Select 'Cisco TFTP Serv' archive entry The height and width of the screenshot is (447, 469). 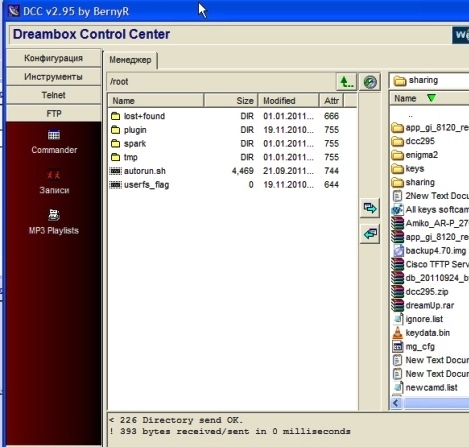430,264
